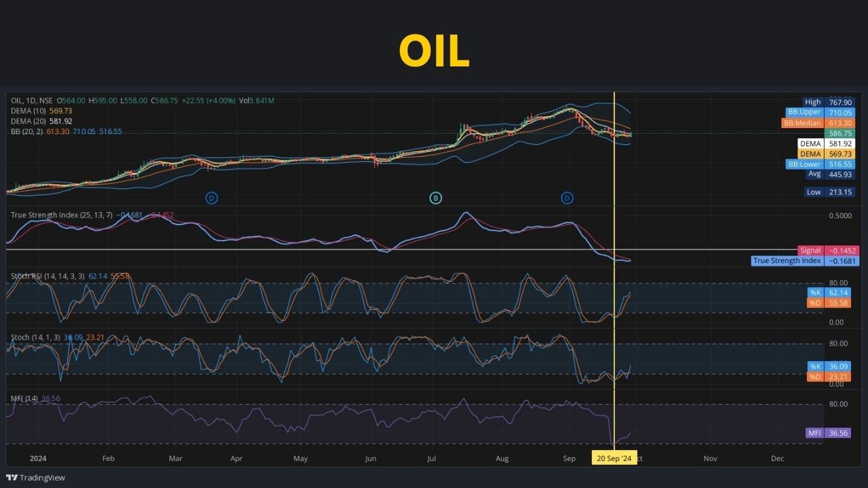This screenshot has height=488, width=868.
Task: Click the Low 213.15 label
Action: tap(829, 192)
